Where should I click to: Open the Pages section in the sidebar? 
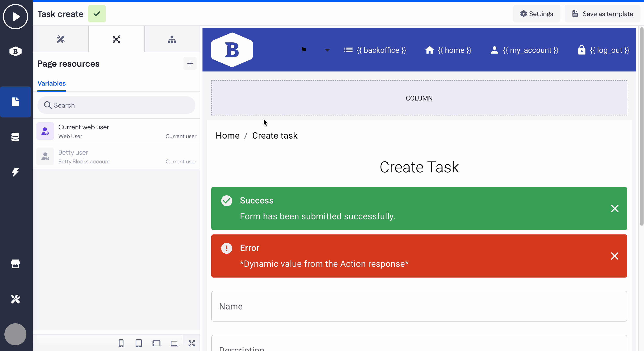[15, 102]
